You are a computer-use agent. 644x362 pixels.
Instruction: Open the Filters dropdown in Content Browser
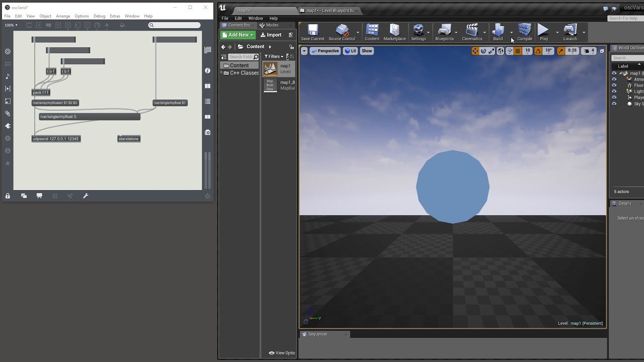tap(274, 57)
